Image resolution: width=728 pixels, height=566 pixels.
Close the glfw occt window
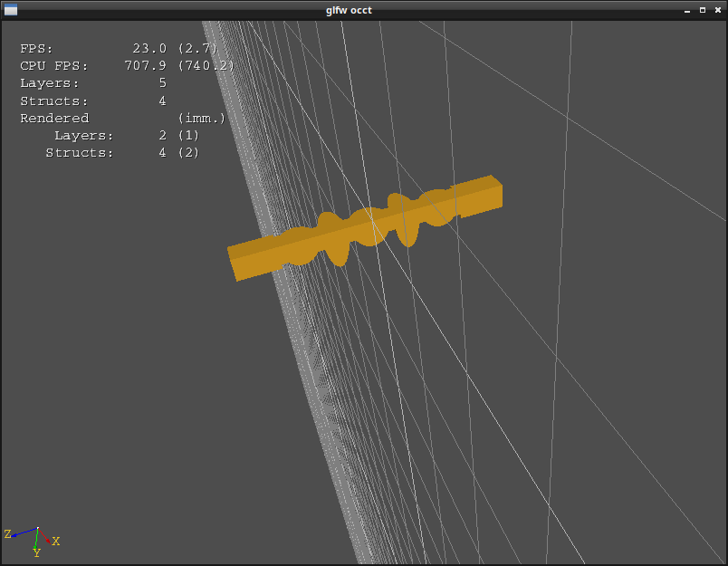click(716, 10)
